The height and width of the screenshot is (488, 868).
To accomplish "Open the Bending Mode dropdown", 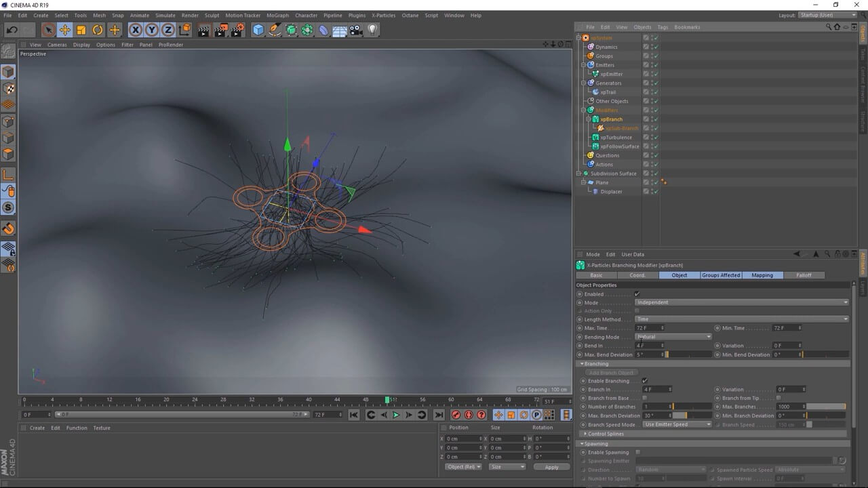I will point(673,337).
